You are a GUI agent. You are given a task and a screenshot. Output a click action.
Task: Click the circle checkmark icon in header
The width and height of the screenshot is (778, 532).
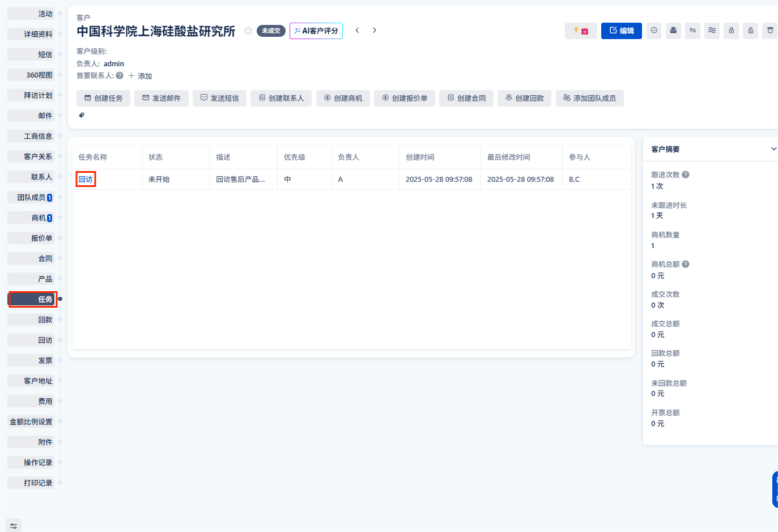654,31
